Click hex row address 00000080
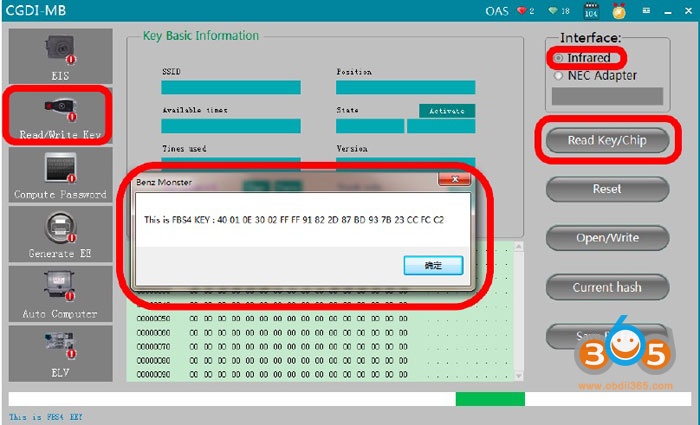This screenshot has width=700, height=425. (153, 360)
